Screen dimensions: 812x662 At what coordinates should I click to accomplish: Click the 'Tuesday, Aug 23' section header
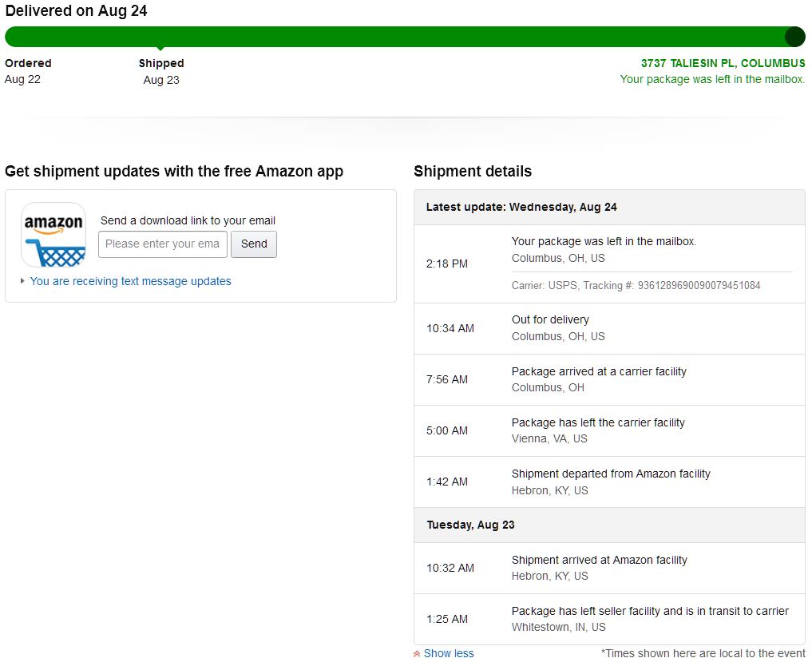coord(470,525)
